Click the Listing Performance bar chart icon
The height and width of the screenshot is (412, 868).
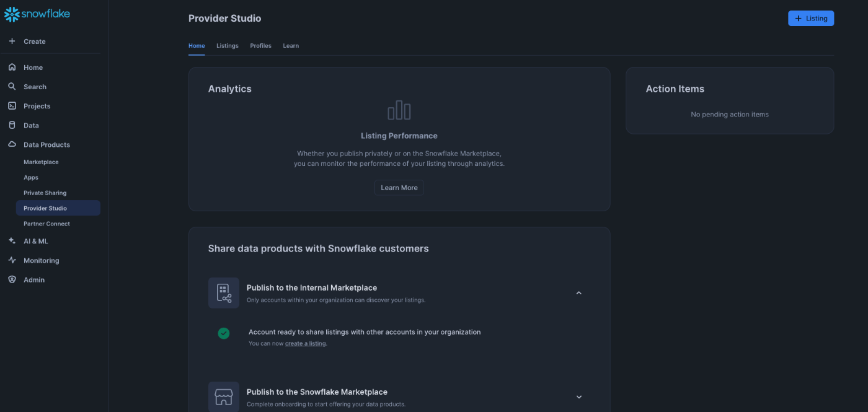click(399, 110)
